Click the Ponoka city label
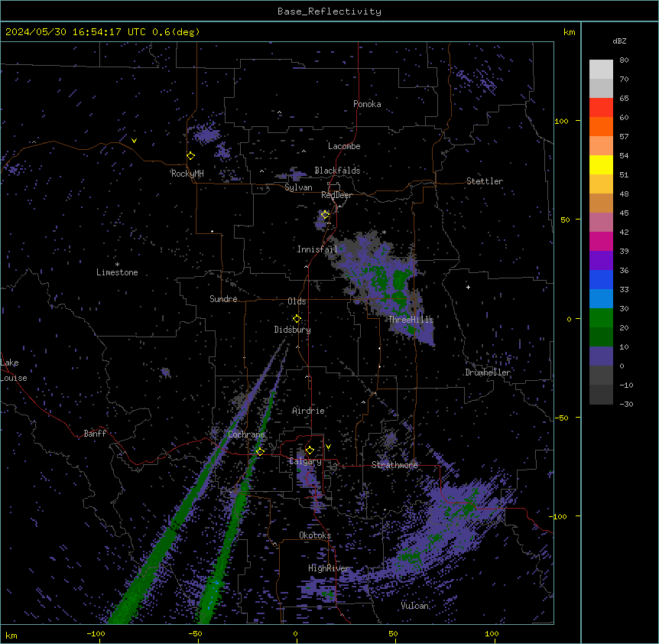Screen dimensions: 659x644 (x=367, y=104)
